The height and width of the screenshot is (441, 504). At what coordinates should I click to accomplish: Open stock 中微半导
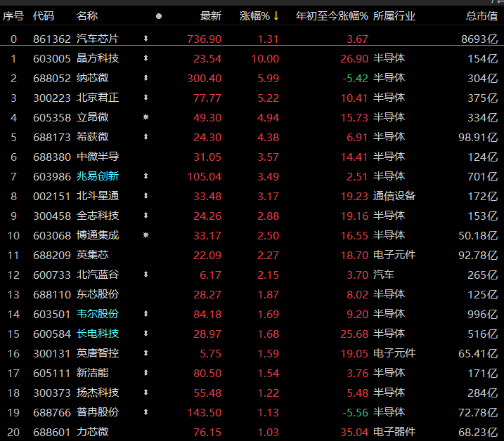[98, 157]
